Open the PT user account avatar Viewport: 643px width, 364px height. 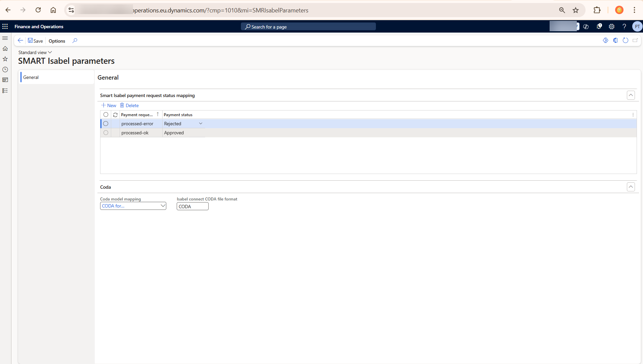(637, 27)
